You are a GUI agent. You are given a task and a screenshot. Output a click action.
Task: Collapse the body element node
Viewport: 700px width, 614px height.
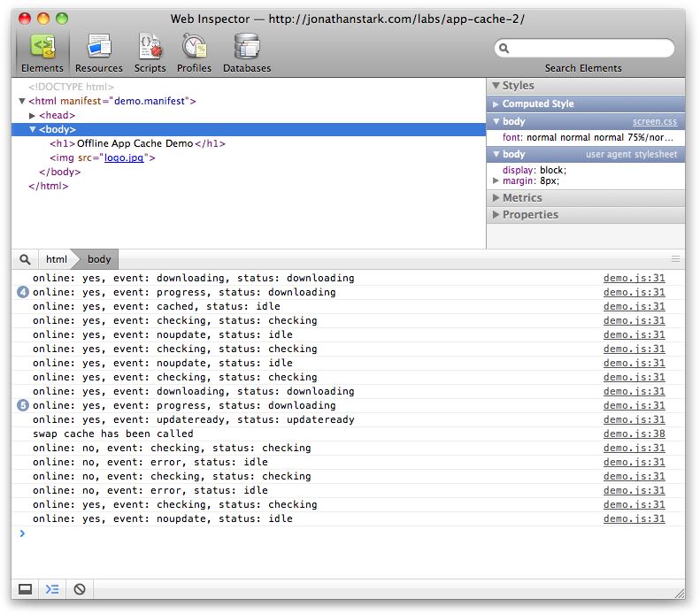click(x=33, y=130)
